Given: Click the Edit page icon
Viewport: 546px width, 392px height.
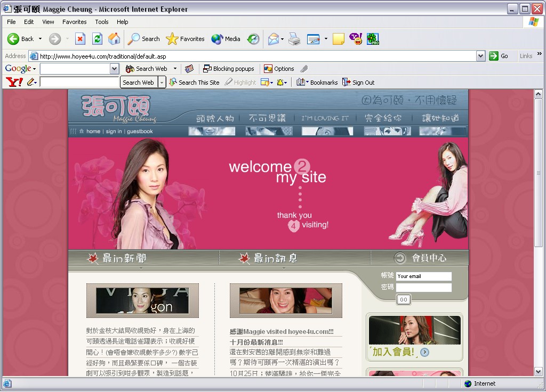Looking at the screenshot, I should coord(313,39).
